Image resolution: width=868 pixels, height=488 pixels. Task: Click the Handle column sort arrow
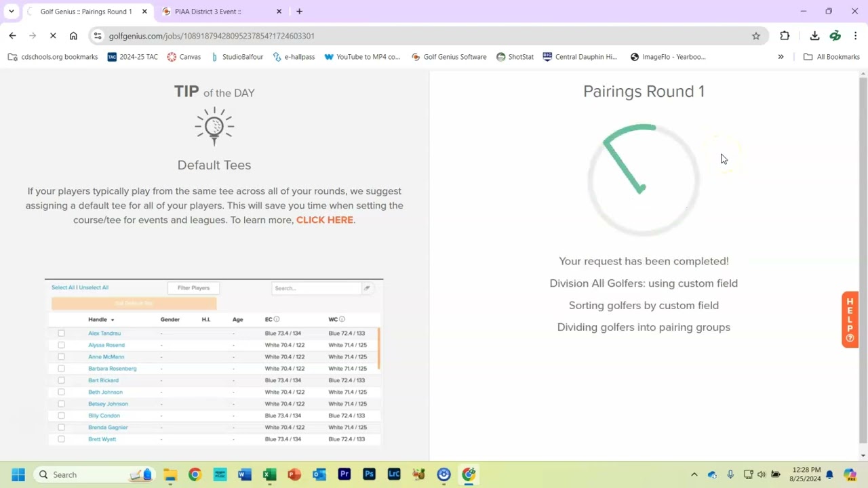113,320
